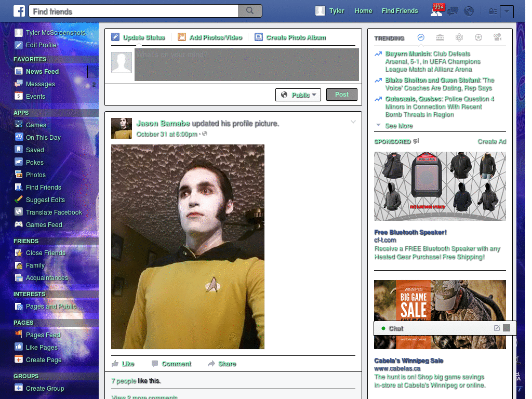
Task: Open Pages Feed in sidebar
Action: 43,335
